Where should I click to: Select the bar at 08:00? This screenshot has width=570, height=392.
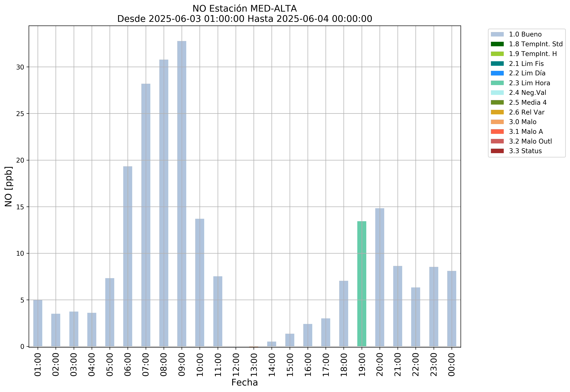[x=164, y=203]
